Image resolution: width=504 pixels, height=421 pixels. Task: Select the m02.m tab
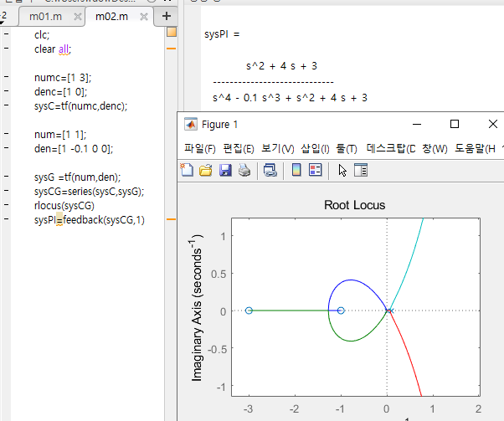[111, 17]
